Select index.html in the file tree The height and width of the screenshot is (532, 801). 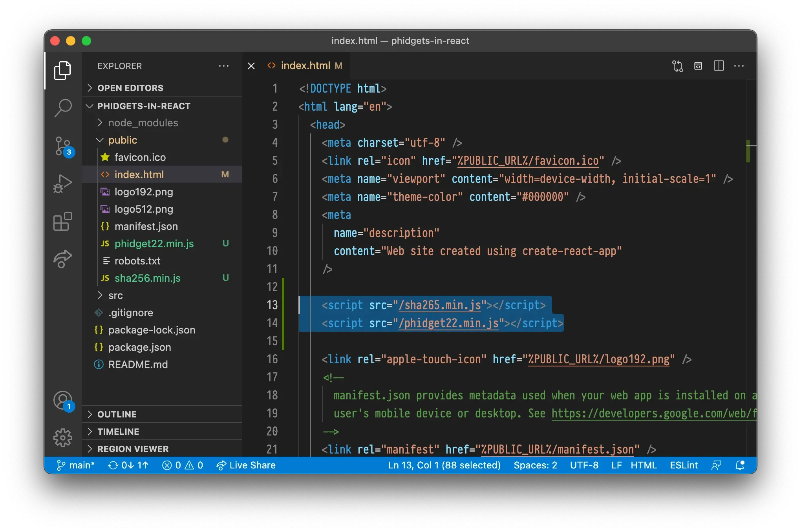pyautogui.click(x=162, y=175)
